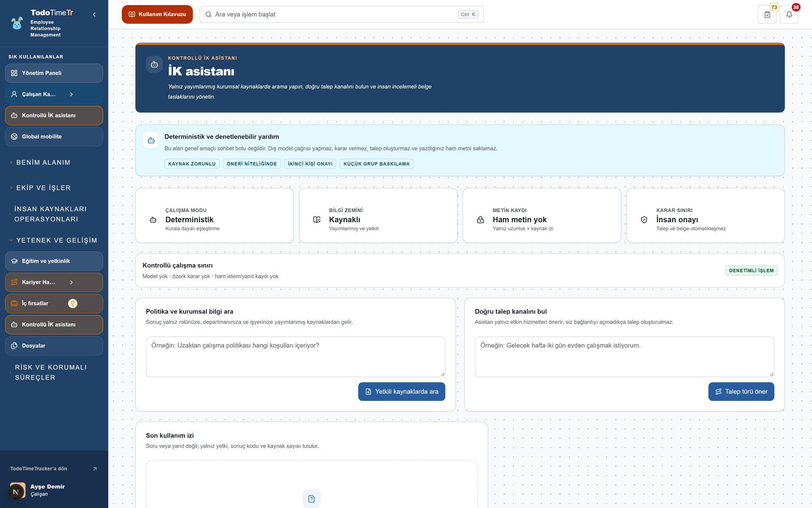The height and width of the screenshot is (508, 812).
Task: Open Yönetim Paneli from the sidebar
Action: pyautogui.click(x=54, y=73)
